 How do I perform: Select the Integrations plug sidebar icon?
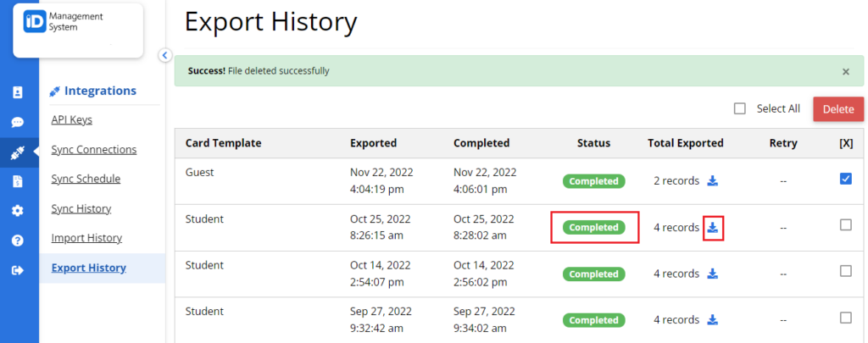pos(18,152)
